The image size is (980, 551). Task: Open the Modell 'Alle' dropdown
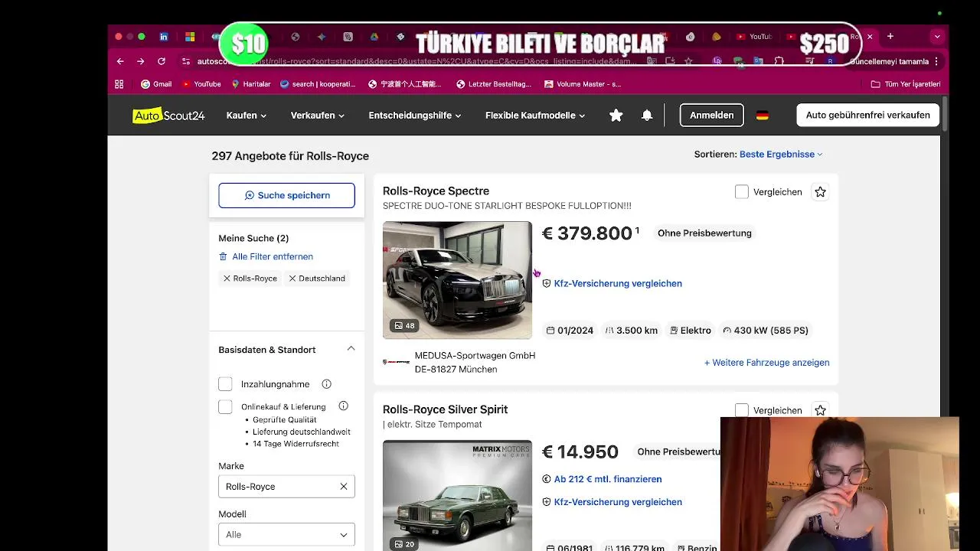pyautogui.click(x=286, y=534)
